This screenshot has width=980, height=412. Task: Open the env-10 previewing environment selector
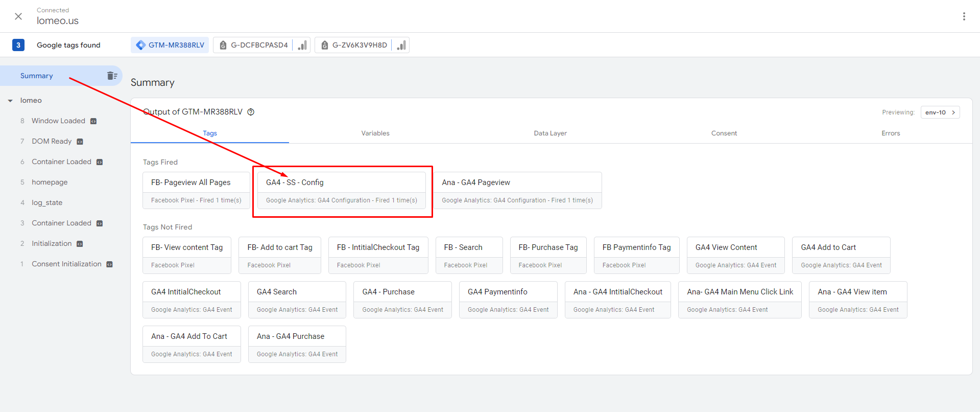[x=940, y=112]
